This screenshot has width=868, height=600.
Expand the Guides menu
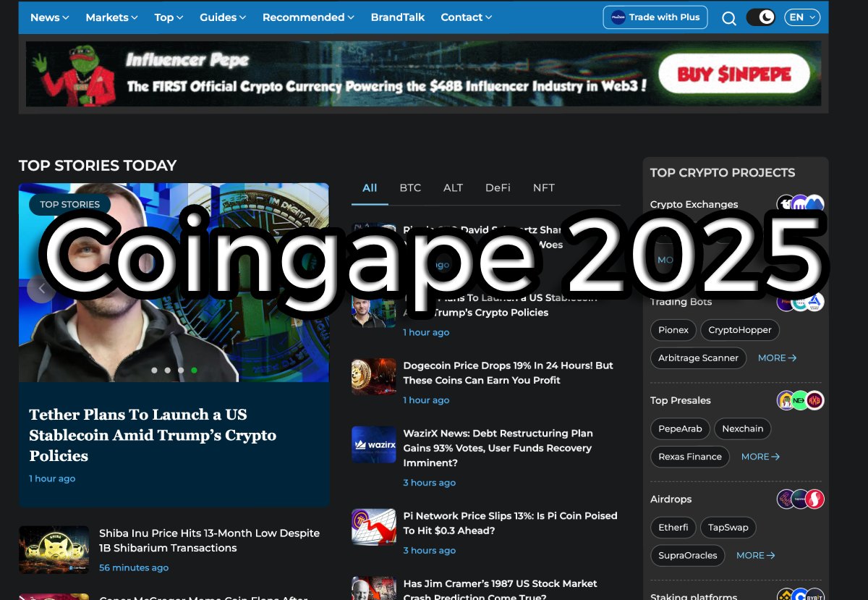[223, 17]
